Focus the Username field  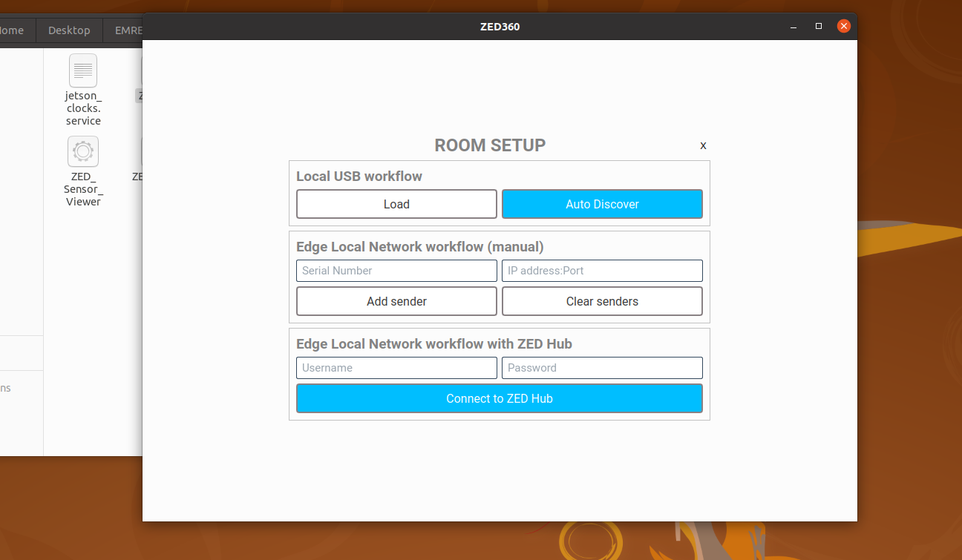pyautogui.click(x=396, y=368)
